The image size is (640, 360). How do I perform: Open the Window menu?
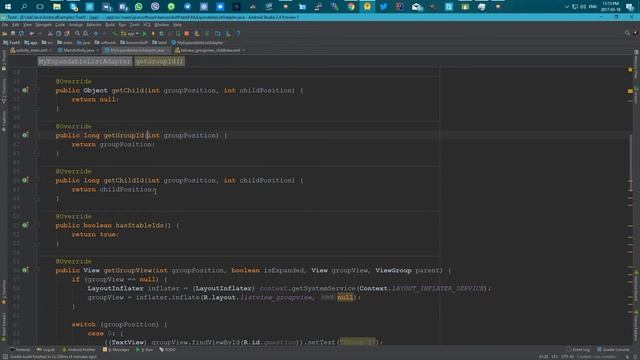click(x=162, y=25)
